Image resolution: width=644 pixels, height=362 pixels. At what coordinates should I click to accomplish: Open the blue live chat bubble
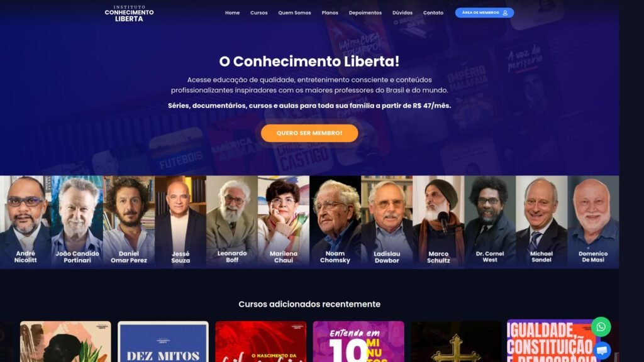602,350
